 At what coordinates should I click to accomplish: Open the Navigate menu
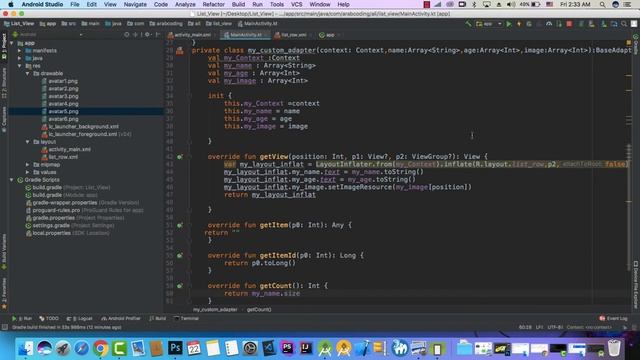(x=135, y=4)
